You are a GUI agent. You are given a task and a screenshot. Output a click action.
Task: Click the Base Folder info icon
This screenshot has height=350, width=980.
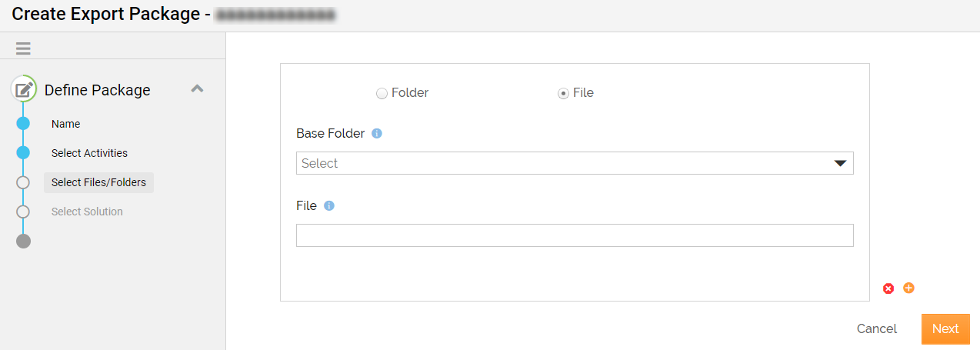[377, 133]
